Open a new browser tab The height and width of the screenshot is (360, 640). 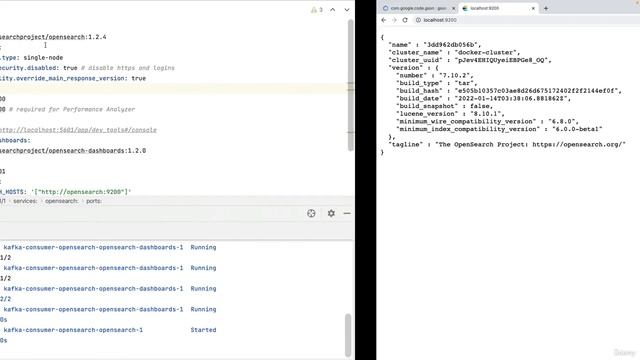[546, 8]
